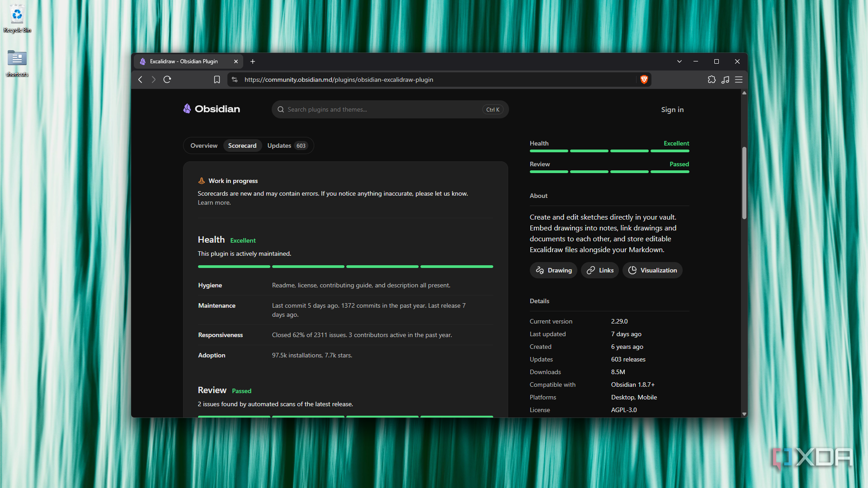This screenshot has height=488, width=868.
Task: Reload the page with the refresh icon
Action: [167, 80]
